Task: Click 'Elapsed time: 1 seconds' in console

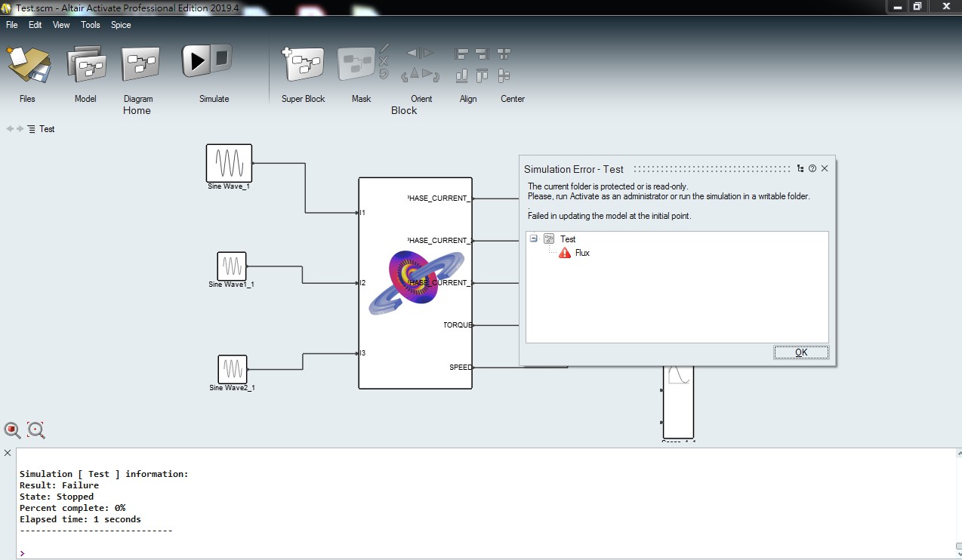Action: pos(80,519)
